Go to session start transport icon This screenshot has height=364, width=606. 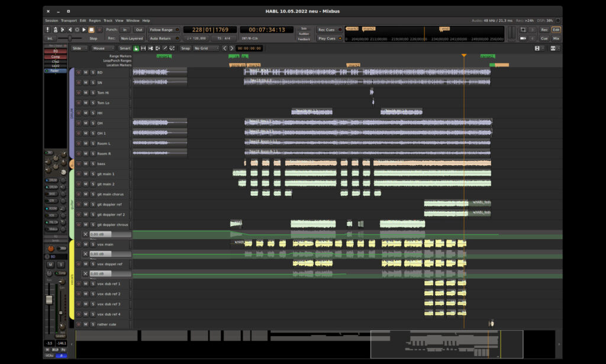click(63, 30)
